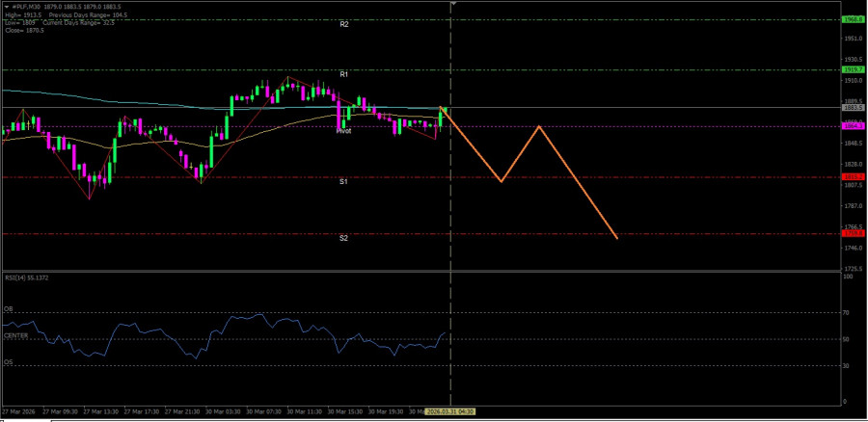The width and height of the screenshot is (868, 422).
Task: Click the S1 support level label
Action: (343, 181)
